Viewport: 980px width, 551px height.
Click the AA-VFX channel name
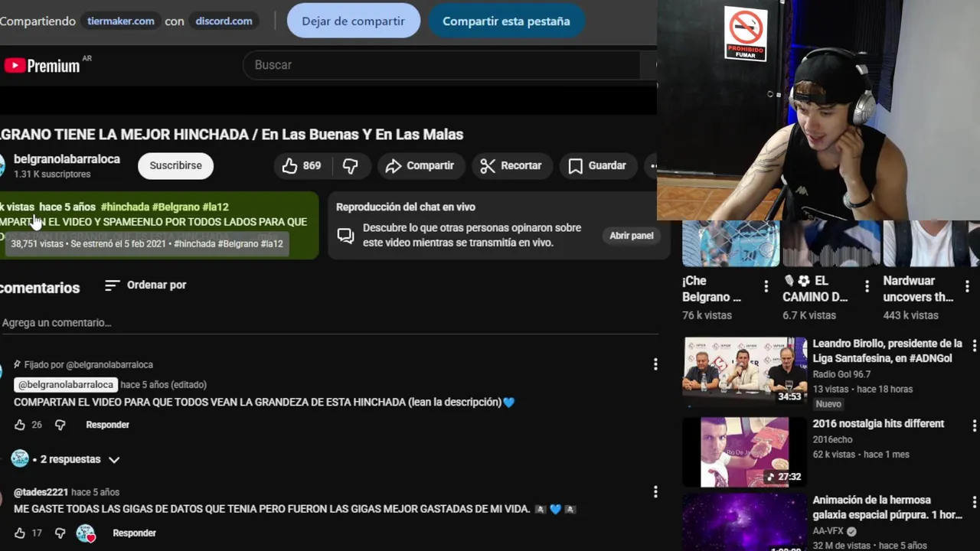tap(828, 531)
